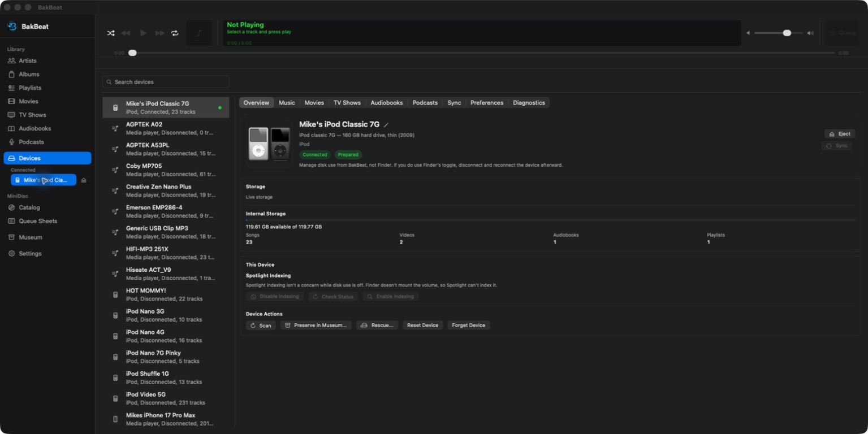Open Queue Sheets section
The width and height of the screenshot is (868, 434).
coord(47,221)
